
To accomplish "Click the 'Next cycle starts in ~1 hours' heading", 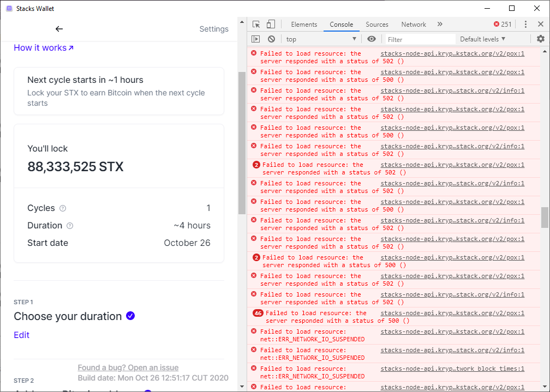I will tap(85, 80).
